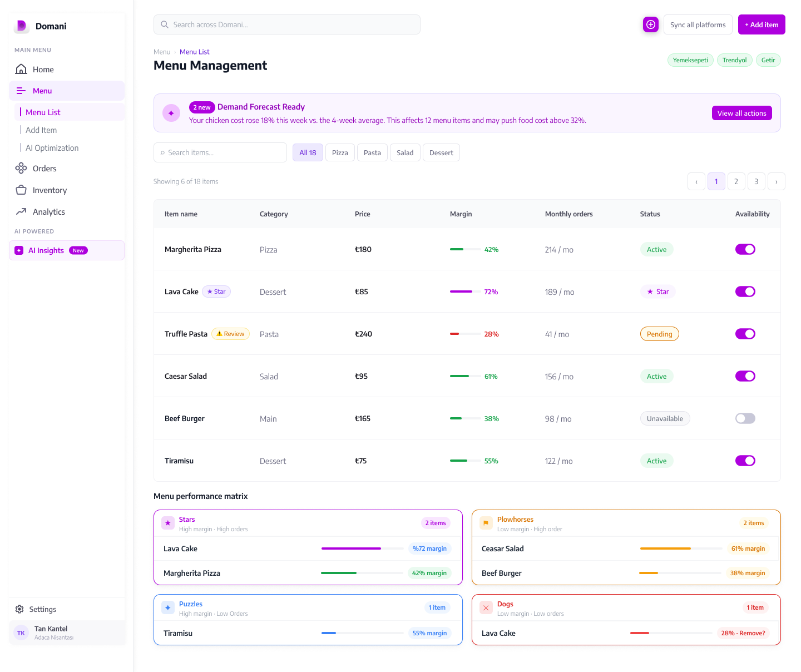This screenshot has width=801, height=672.
Task: Click the TK user avatar
Action: coord(21,633)
